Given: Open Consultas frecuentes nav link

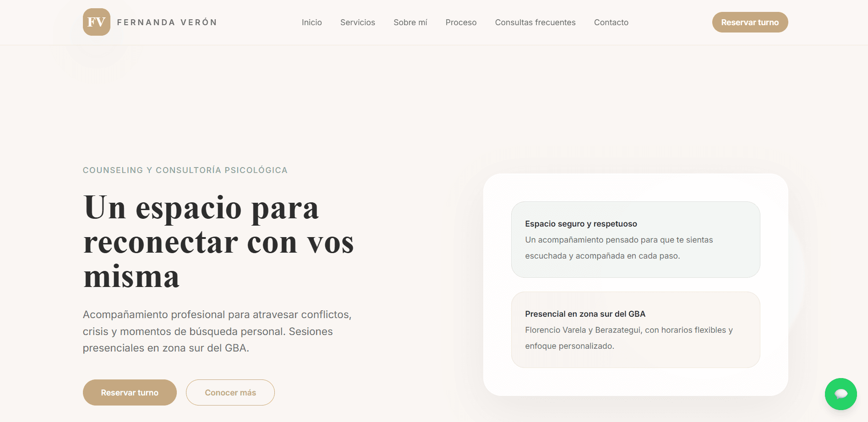Looking at the screenshot, I should [535, 22].
